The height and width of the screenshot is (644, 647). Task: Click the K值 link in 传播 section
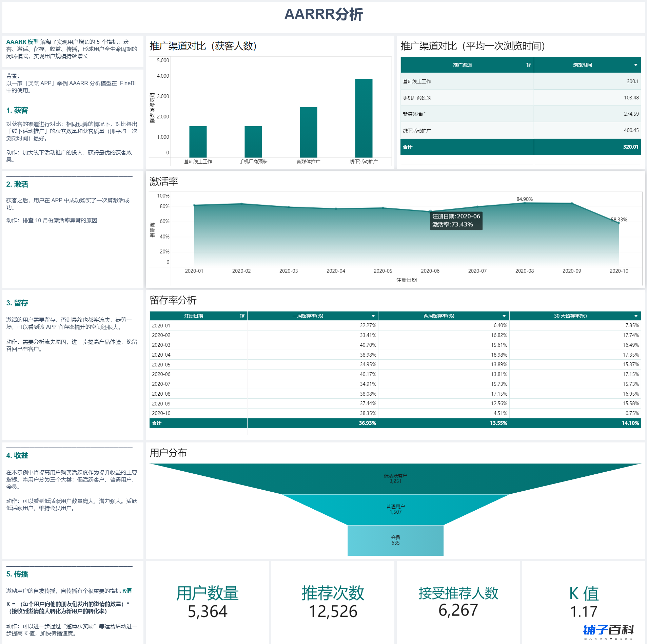coord(127,591)
